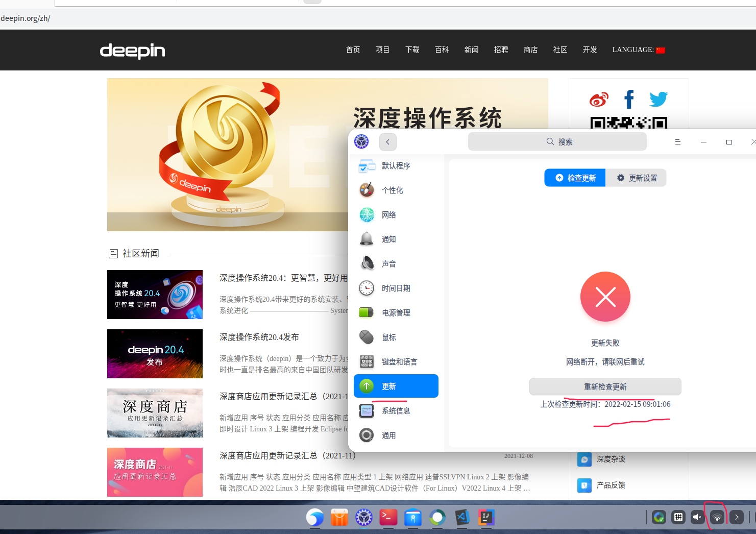The height and width of the screenshot is (534, 756).
Task: Open the 社区 menu on the deepin site
Action: [560, 50]
